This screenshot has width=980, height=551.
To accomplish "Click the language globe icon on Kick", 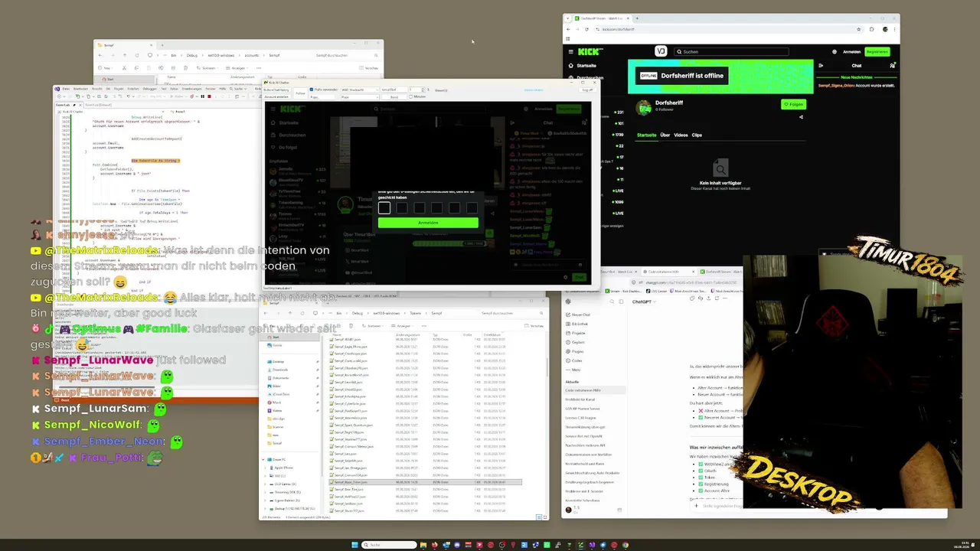I will [835, 52].
